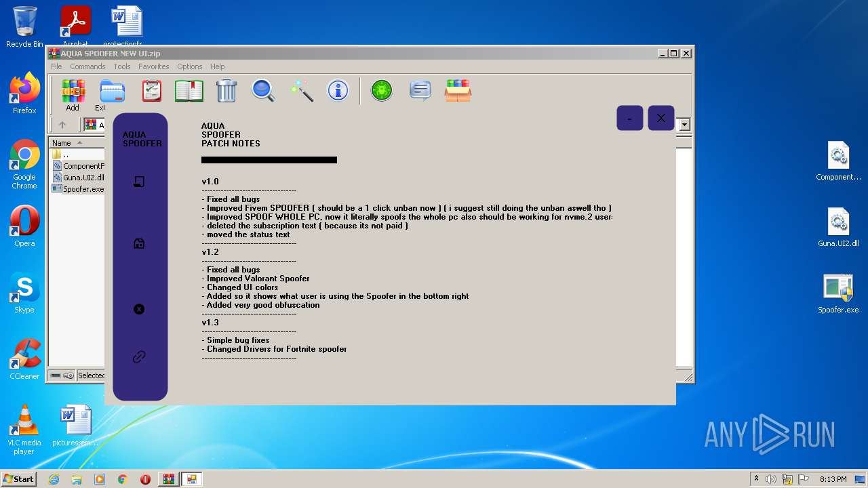The height and width of the screenshot is (488, 868).
Task: Click the link chain icon in Aqua Spoofer sidebar
Action: [139, 357]
